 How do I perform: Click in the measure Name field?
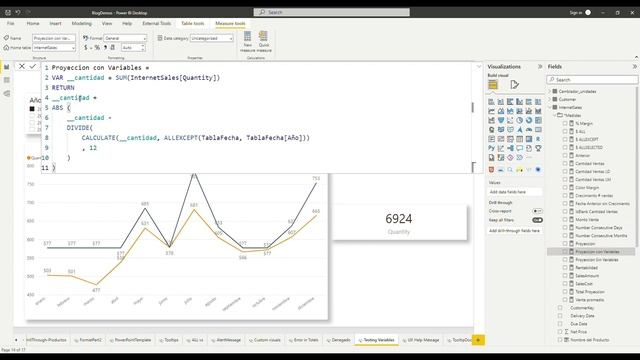click(x=54, y=38)
